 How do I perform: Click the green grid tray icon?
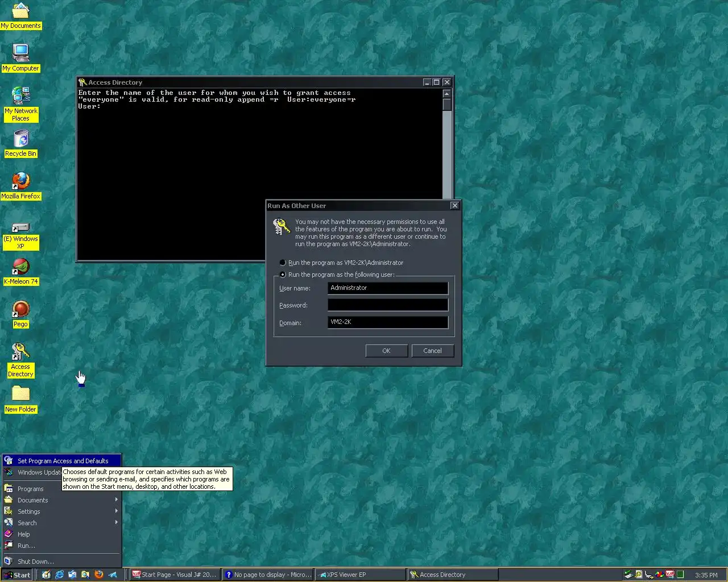[680, 575]
